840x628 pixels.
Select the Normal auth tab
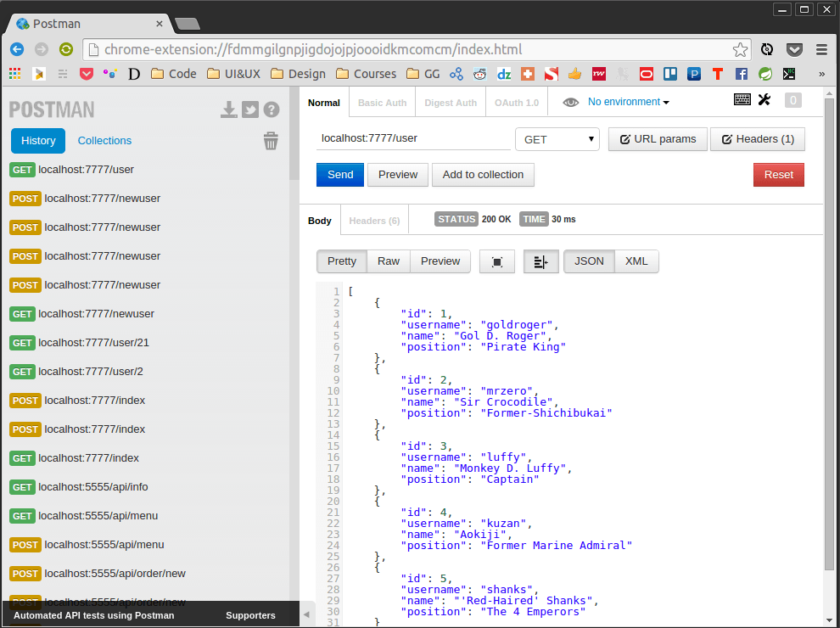pos(324,103)
